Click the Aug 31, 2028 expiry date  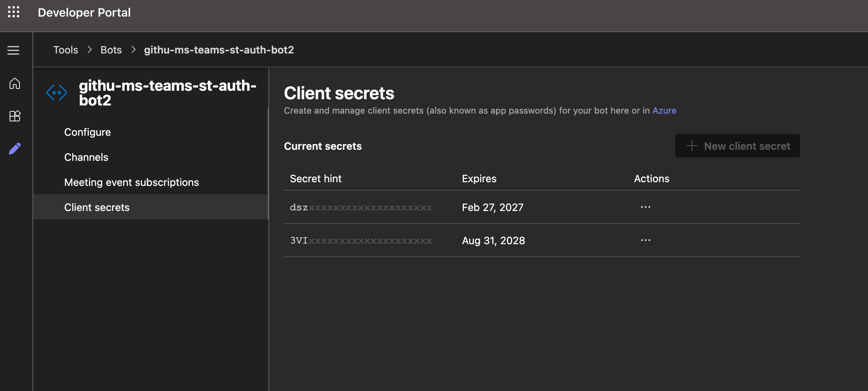[x=493, y=241]
